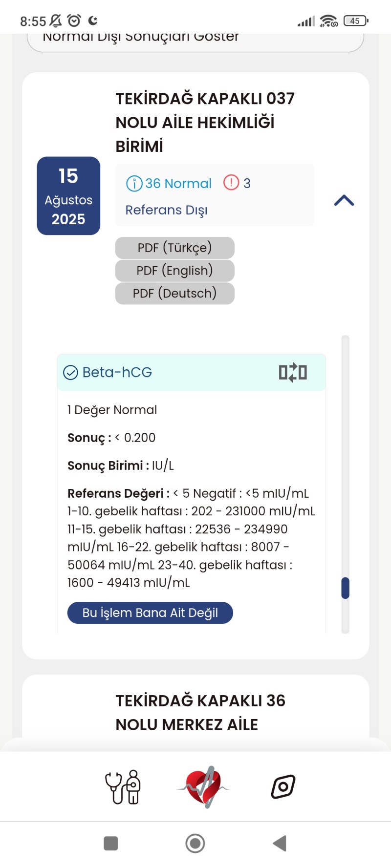Collapse the 15 Ağustos results card chevron
Viewport: 391px width, 868px height.
click(x=344, y=200)
